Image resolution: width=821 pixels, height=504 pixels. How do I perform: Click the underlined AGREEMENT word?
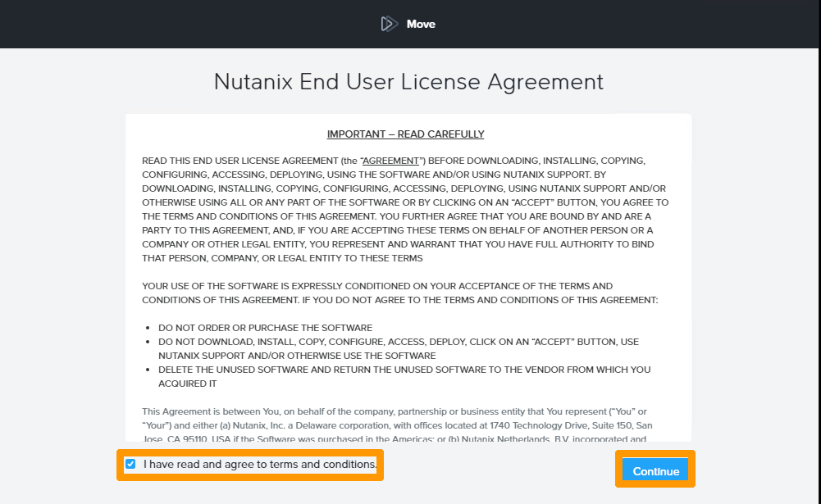coord(390,161)
